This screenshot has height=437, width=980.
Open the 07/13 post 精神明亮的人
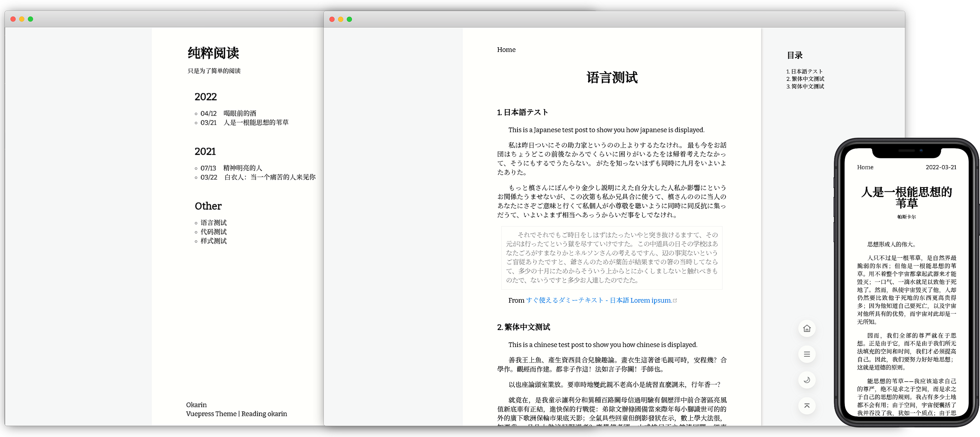[242, 168]
